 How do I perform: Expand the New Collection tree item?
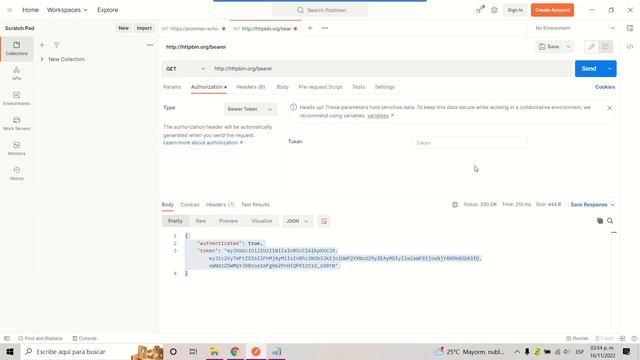pyautogui.click(x=42, y=59)
